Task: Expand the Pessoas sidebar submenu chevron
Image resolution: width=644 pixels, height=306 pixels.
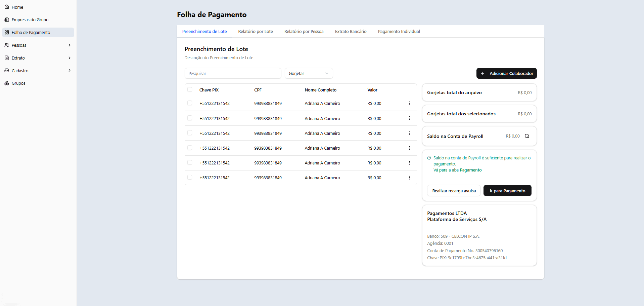Action: pyautogui.click(x=70, y=45)
